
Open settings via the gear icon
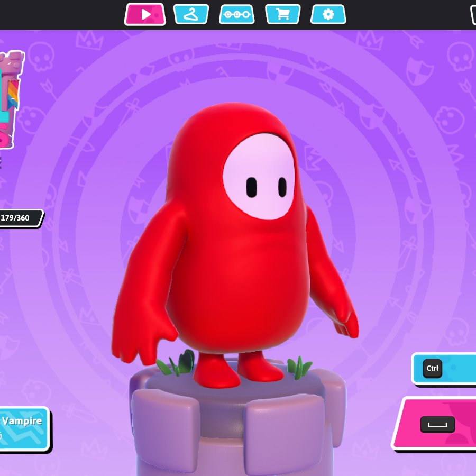[328, 14]
